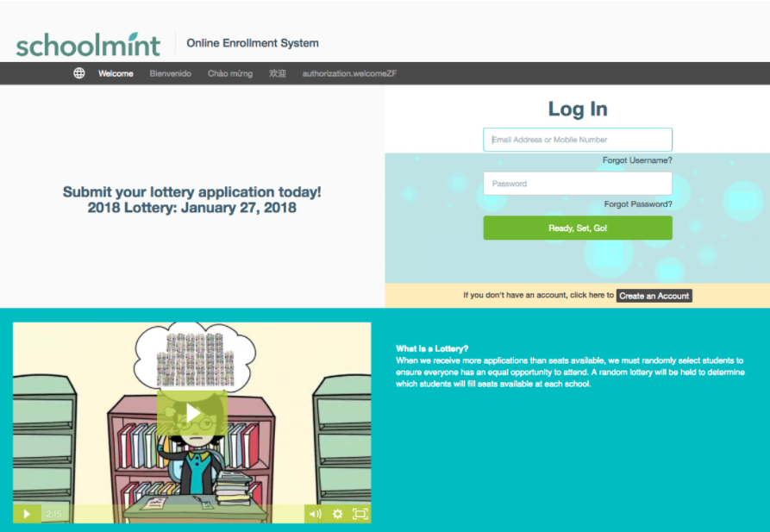This screenshot has width=770, height=532.
Task: Click the 2:15 video duration label
Action: coord(53,514)
